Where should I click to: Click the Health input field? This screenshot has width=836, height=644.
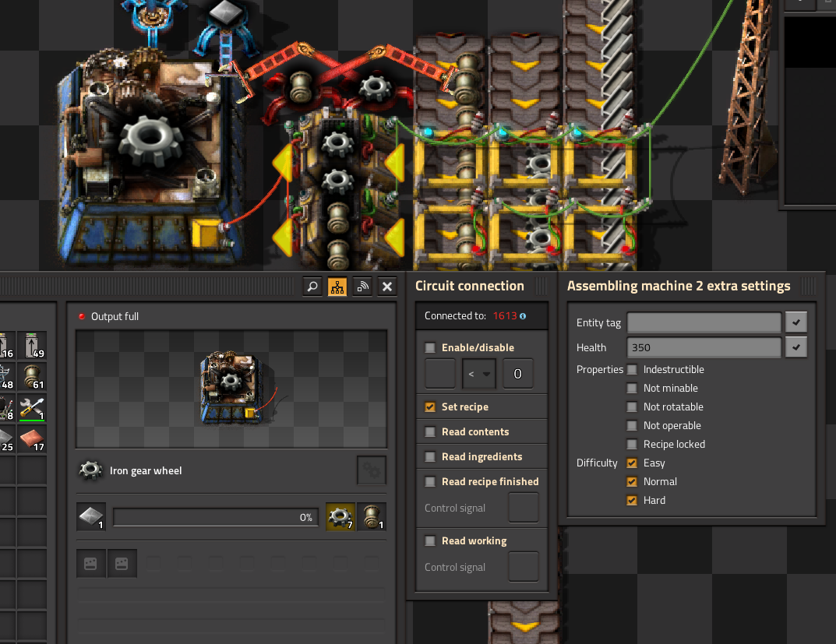tap(704, 347)
